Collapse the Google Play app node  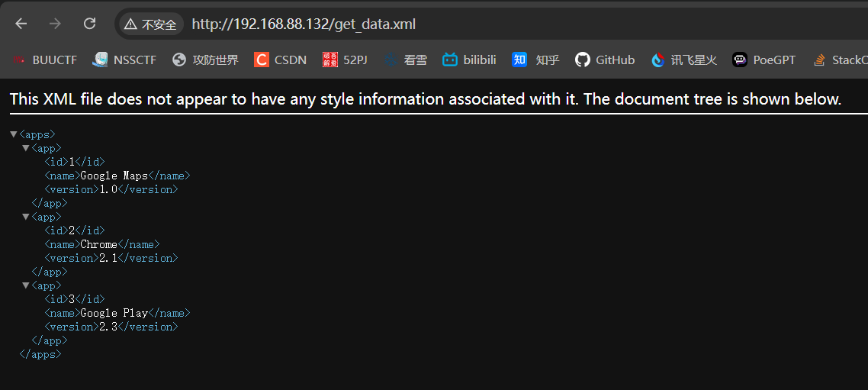coord(26,285)
